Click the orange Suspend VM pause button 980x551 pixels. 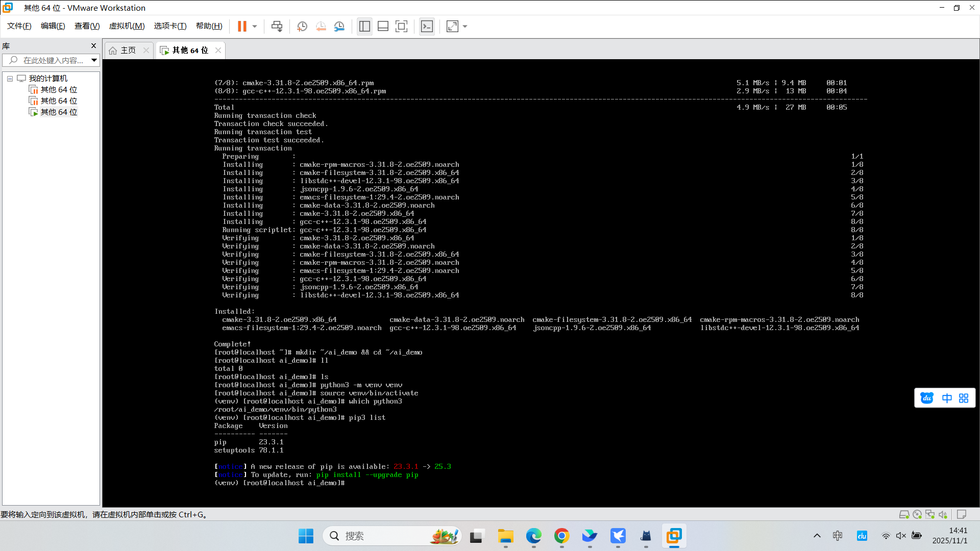click(242, 27)
